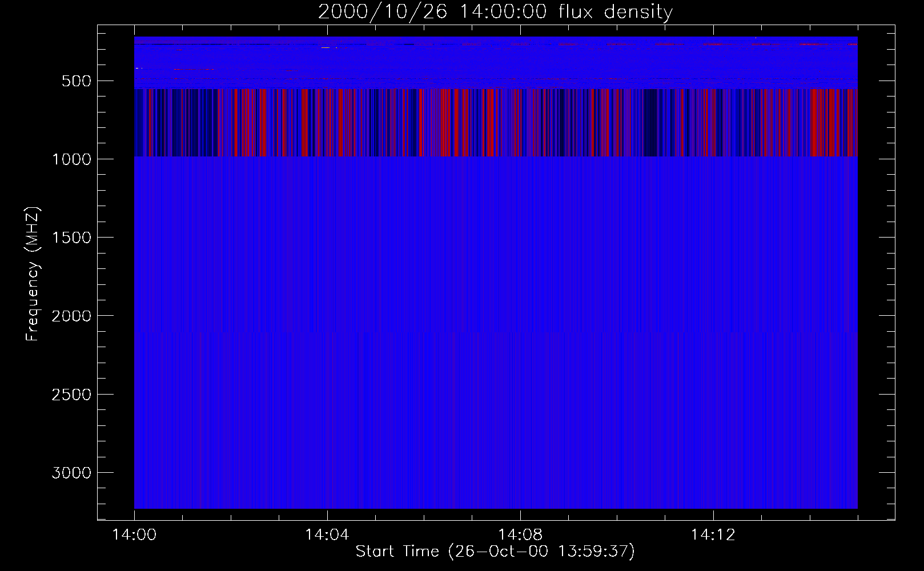Click the 1000 frequency tick label
Image resolution: width=924 pixels, height=571 pixels.
71,159
